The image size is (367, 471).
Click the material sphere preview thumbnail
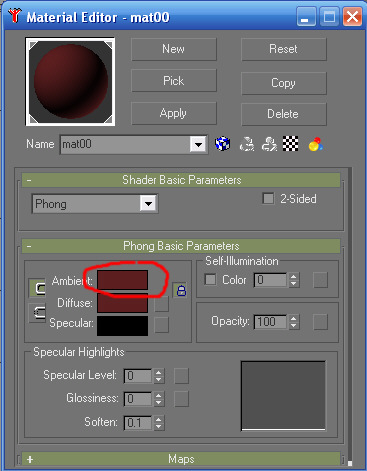[70, 82]
